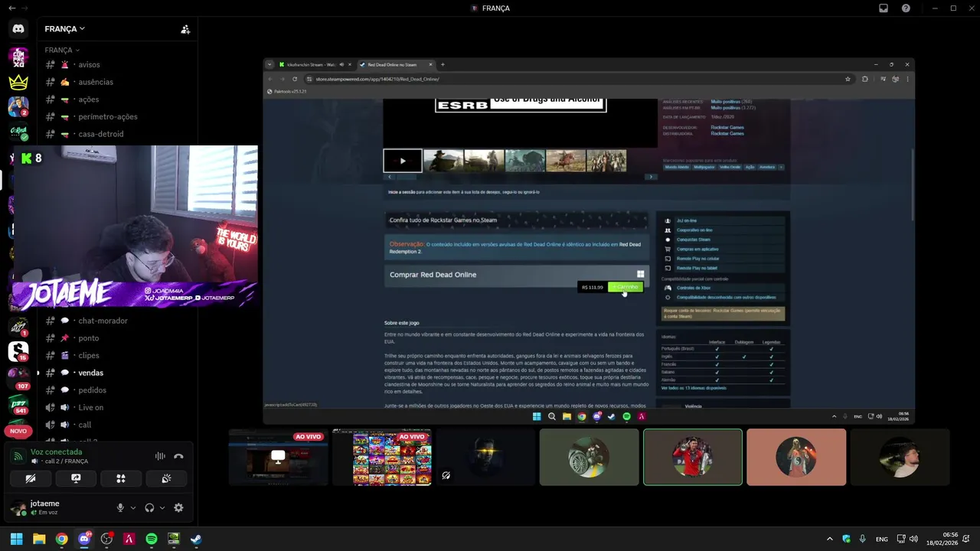Select the salmon-colored participant tile
The image size is (980, 551).
click(x=796, y=457)
